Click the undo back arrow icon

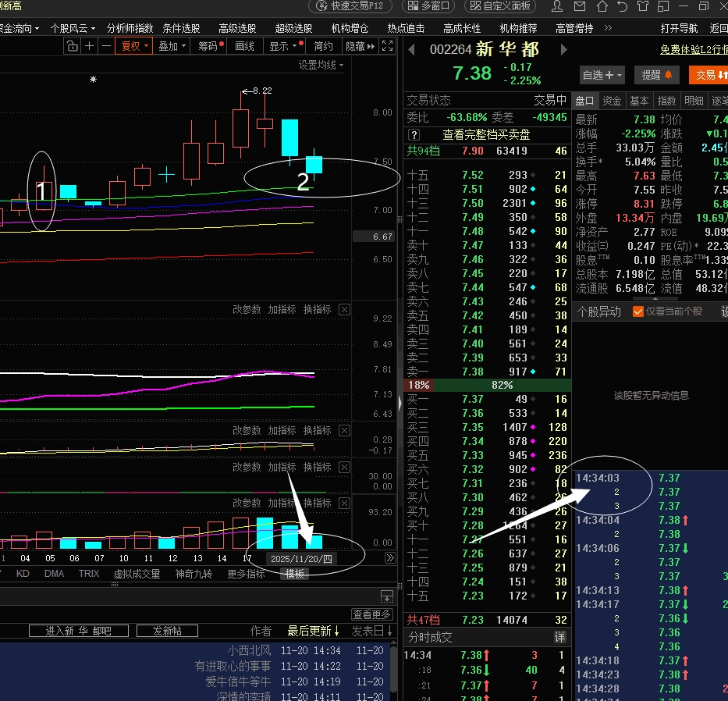tap(622, 6)
